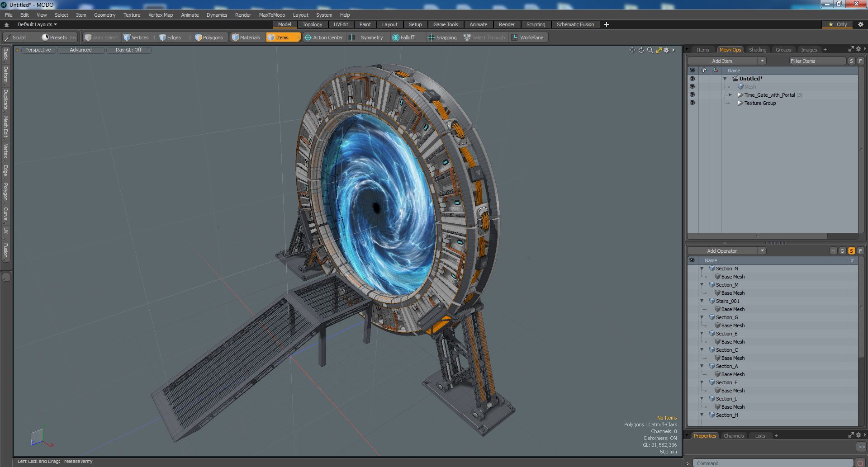Toggle Auto Select mode

point(101,38)
